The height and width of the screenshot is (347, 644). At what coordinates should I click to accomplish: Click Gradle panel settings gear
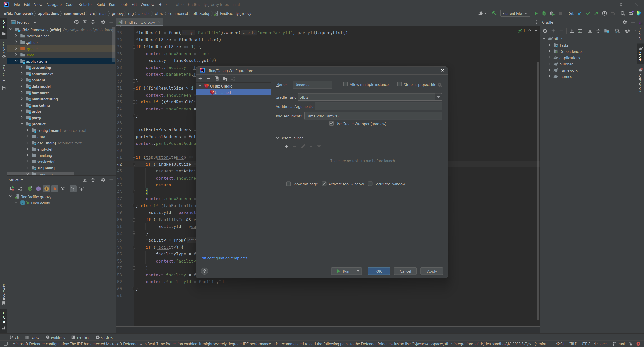pyautogui.click(x=625, y=22)
